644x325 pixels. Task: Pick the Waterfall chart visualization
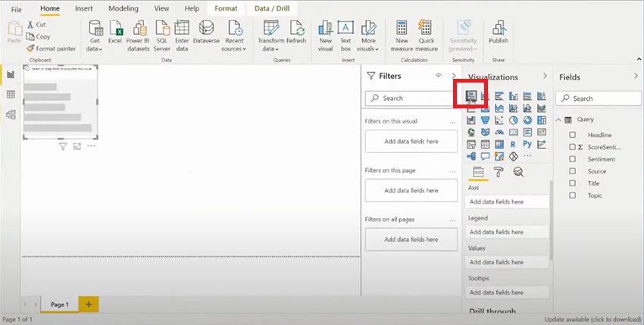(471, 120)
